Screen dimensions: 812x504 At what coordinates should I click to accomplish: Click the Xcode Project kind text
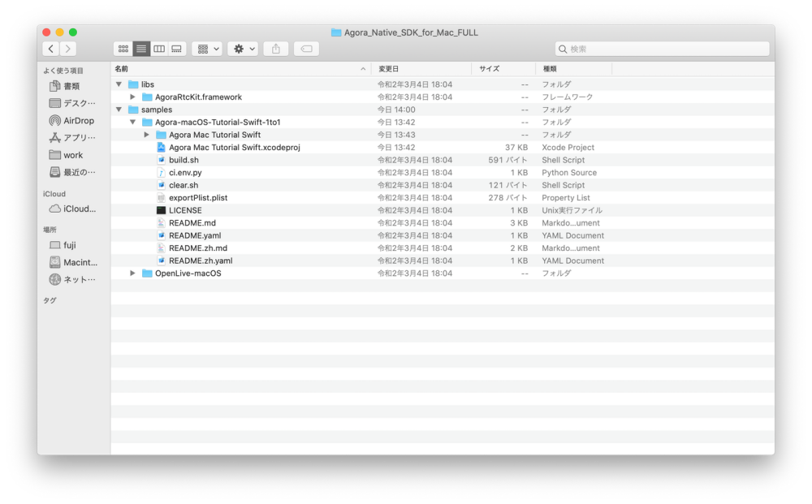[x=568, y=148]
